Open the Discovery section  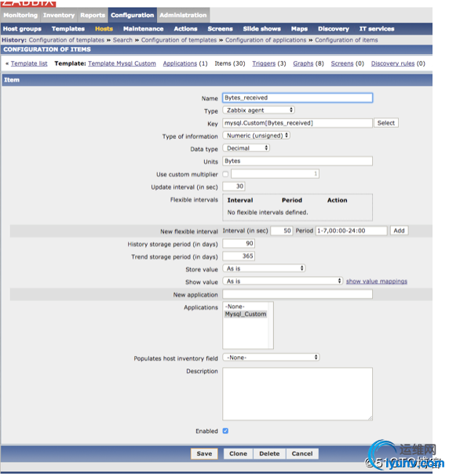coord(334,29)
